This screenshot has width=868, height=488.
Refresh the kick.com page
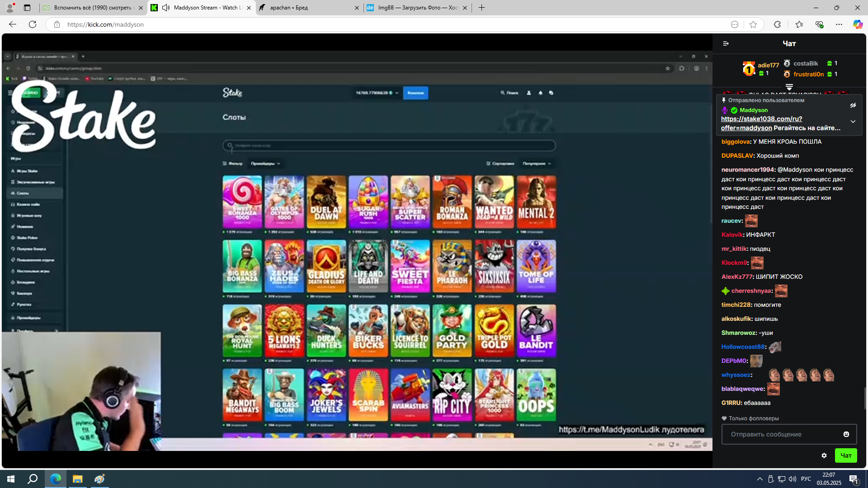click(x=33, y=24)
